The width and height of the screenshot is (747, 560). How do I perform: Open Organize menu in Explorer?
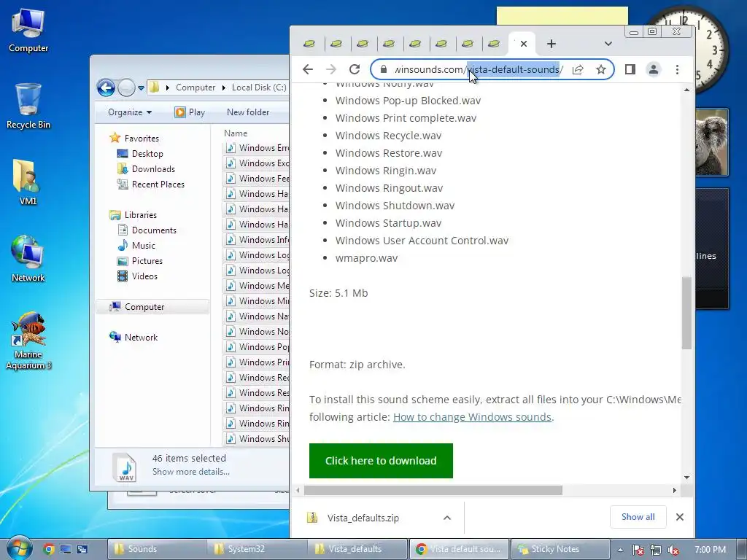130,112
